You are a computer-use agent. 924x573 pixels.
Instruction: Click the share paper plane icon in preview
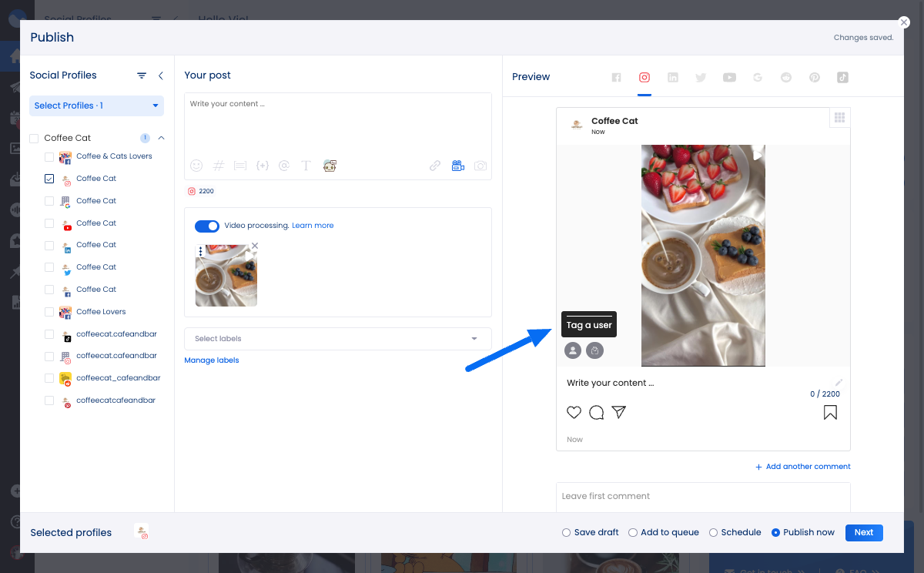[618, 413]
